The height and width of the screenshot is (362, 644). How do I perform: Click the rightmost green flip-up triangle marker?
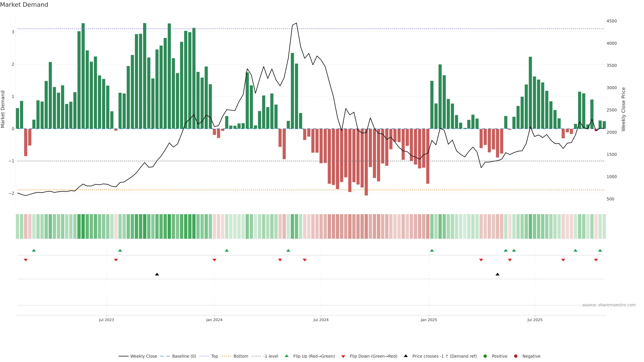tap(600, 250)
